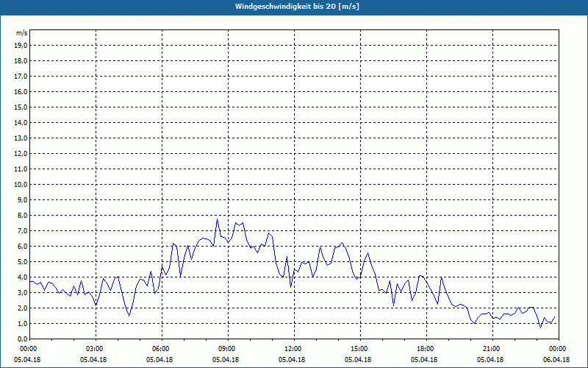Click the "15:00" time label
This screenshot has width=588, height=368.
(x=359, y=349)
